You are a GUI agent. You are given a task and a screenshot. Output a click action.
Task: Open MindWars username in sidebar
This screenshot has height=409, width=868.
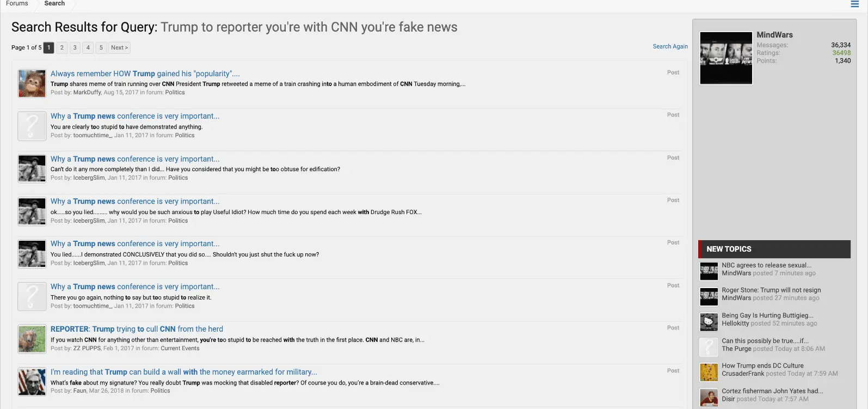tap(774, 35)
